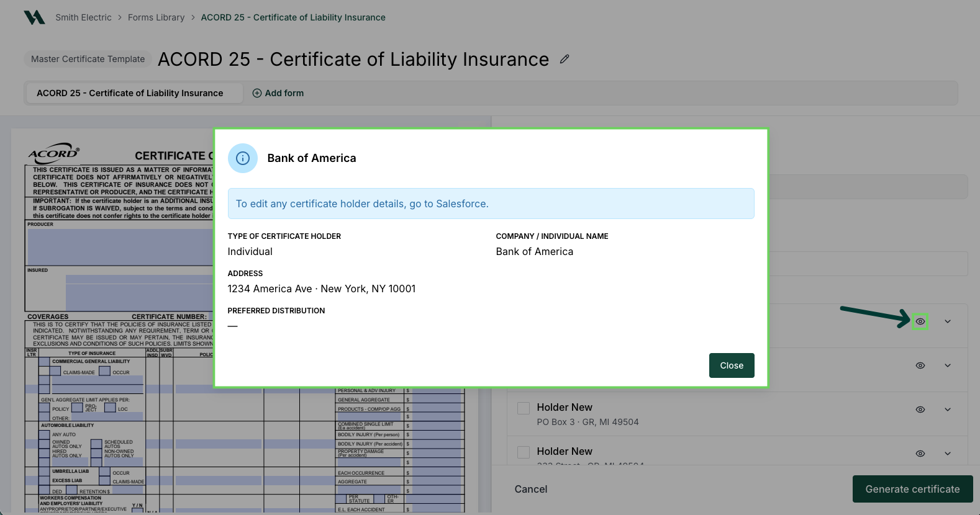
Task: Click the PRODUCER field on the ACORD form
Action: (120, 247)
